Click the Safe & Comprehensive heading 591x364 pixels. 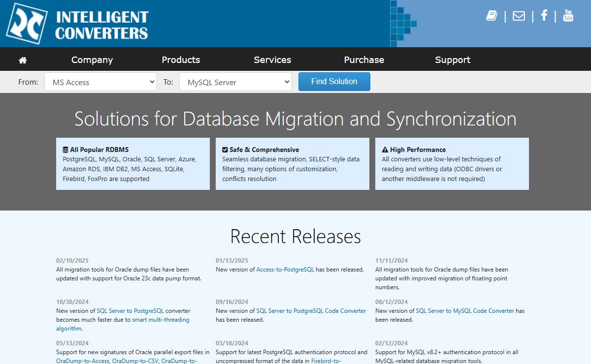tap(261, 150)
